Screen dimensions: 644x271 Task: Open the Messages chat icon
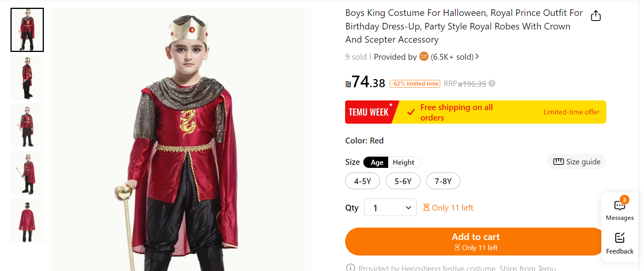click(620, 205)
